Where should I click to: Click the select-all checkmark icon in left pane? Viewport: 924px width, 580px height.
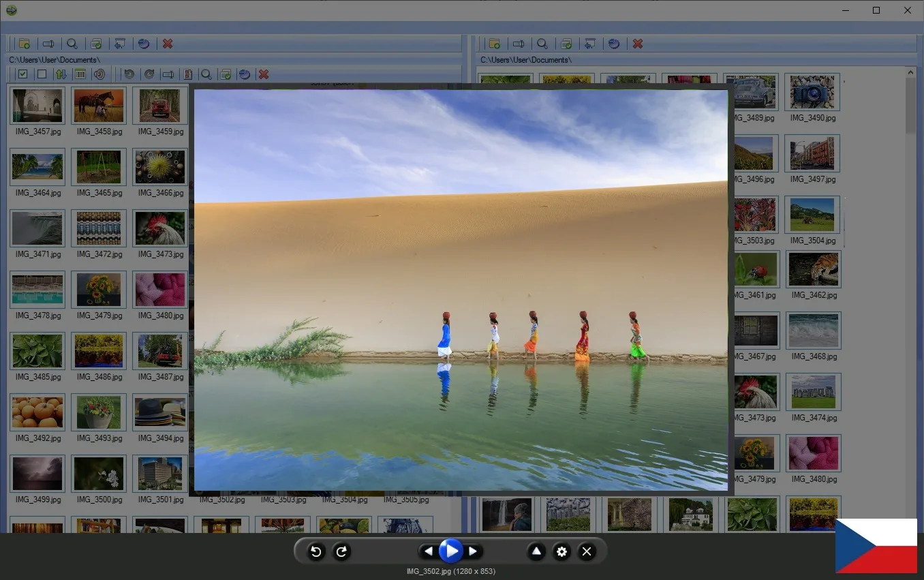[22, 74]
